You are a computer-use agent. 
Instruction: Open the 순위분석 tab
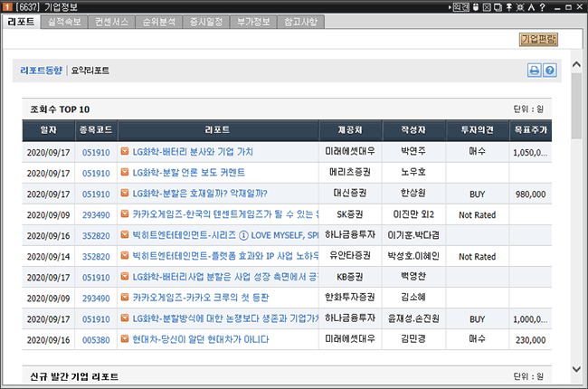click(x=159, y=22)
